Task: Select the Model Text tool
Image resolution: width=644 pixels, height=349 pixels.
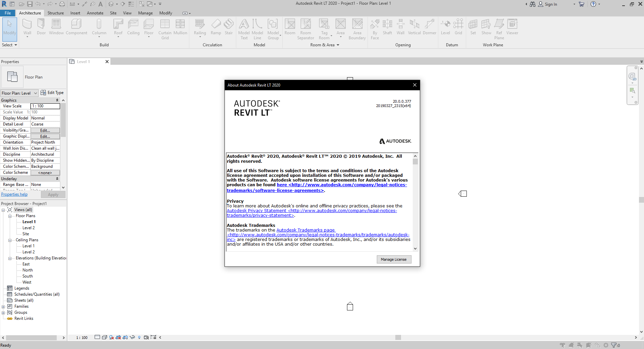Action: 244,29
